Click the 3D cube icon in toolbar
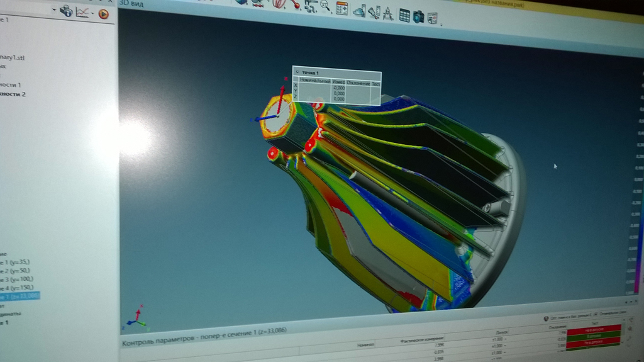 pos(241,2)
